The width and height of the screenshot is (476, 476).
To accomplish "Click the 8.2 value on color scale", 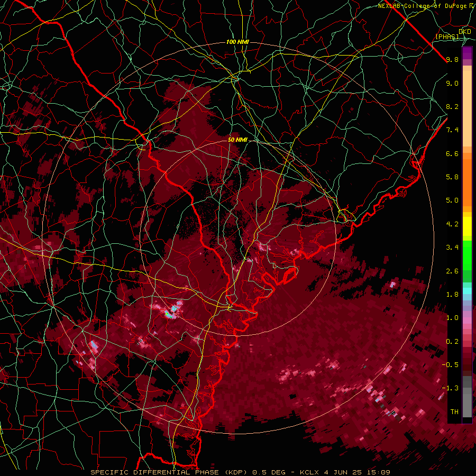I will tap(452, 106).
